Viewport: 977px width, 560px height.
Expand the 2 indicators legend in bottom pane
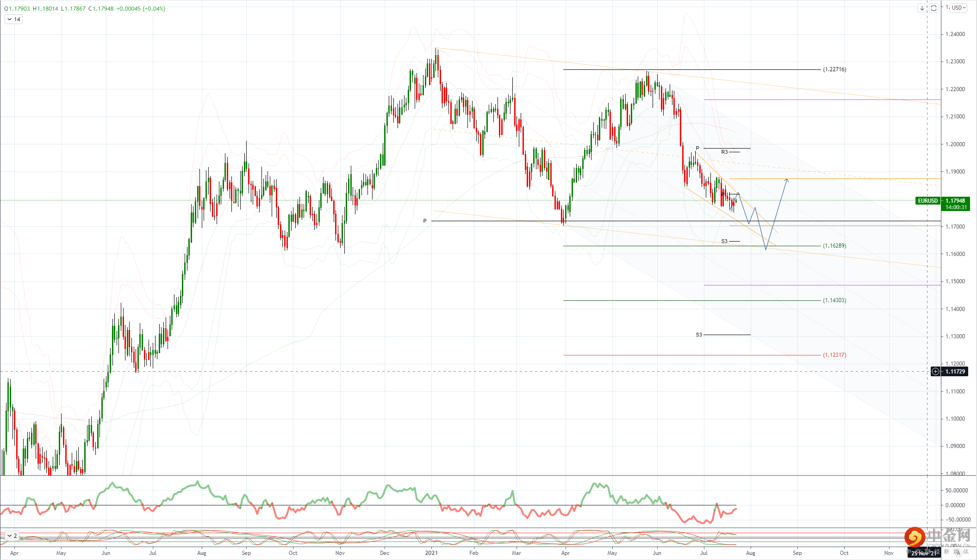[x=11, y=535]
